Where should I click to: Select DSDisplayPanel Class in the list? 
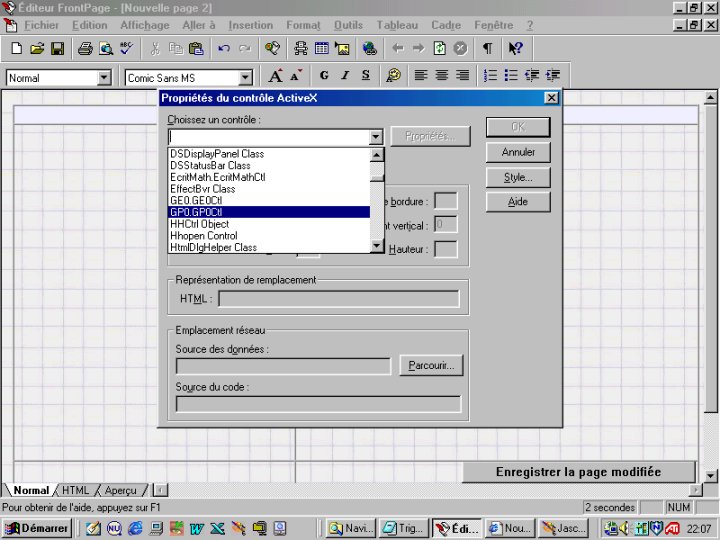269,154
